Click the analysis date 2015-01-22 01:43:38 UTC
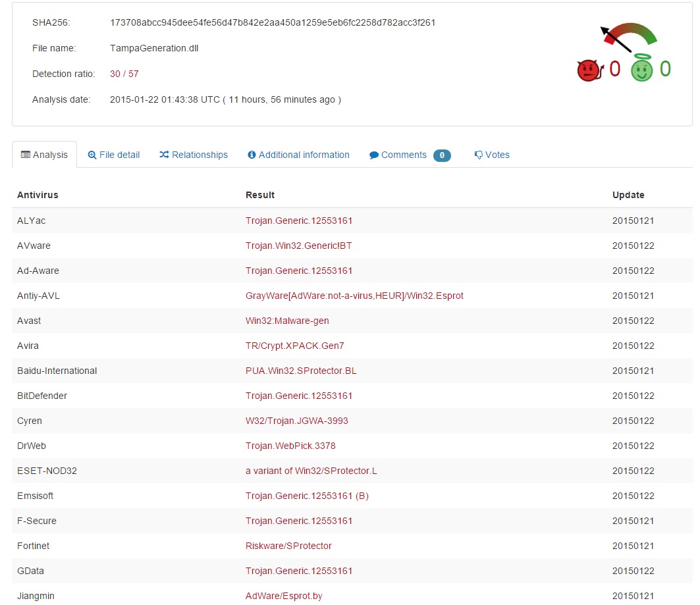The image size is (700, 605). (165, 99)
